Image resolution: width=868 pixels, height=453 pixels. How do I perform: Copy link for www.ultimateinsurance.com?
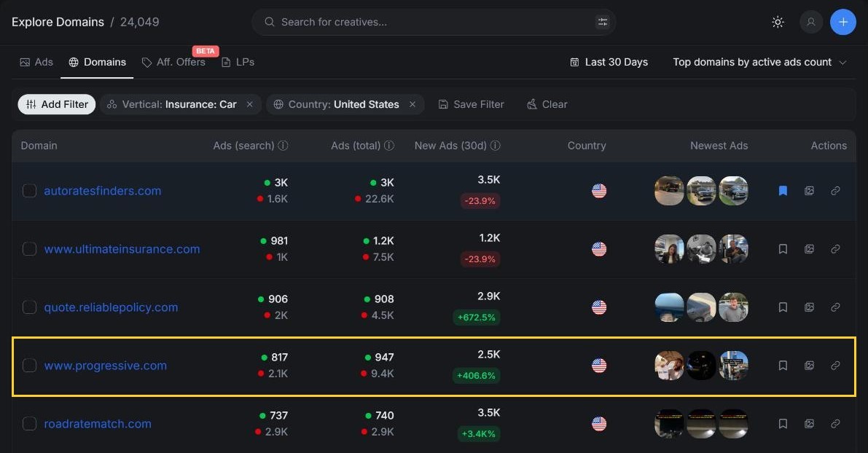coord(835,249)
